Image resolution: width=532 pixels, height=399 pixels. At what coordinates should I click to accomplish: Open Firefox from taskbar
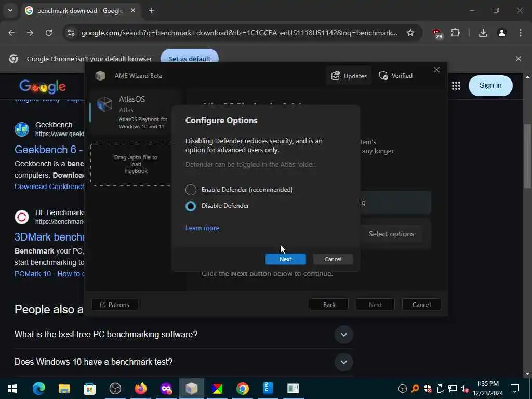[x=140, y=389]
